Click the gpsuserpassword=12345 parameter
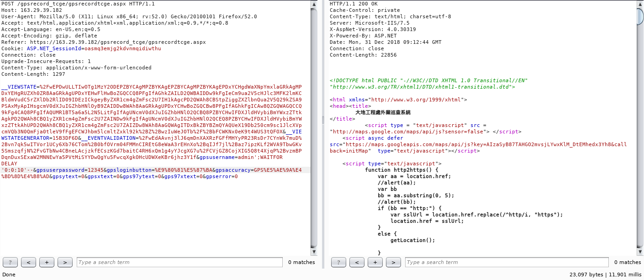Viewport: 644px width, 280px height. [x=70, y=170]
